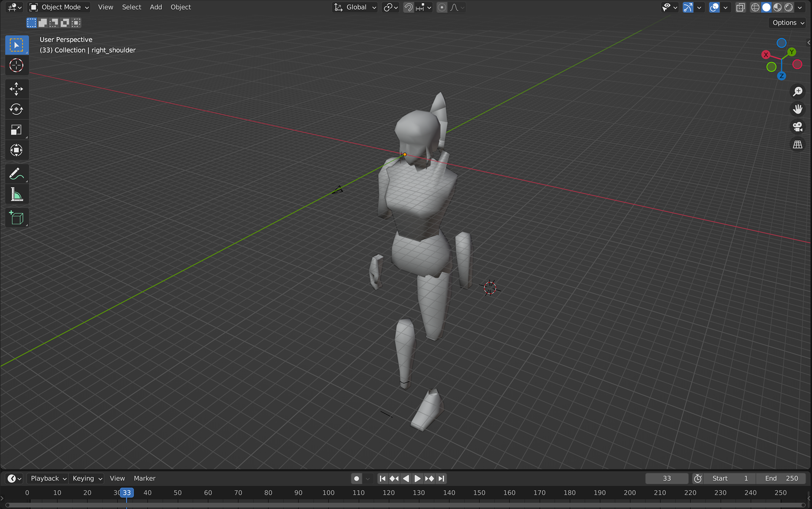
Task: Set selection mode to subtract
Action: click(54, 23)
